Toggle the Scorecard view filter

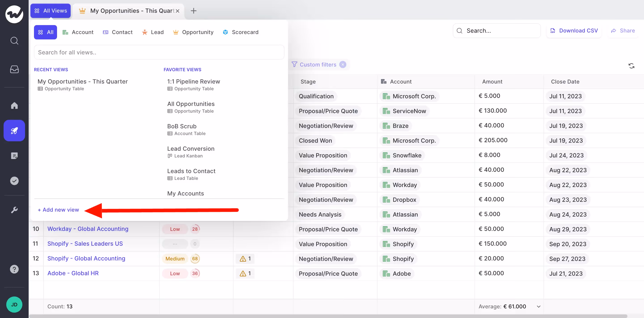pyautogui.click(x=241, y=32)
